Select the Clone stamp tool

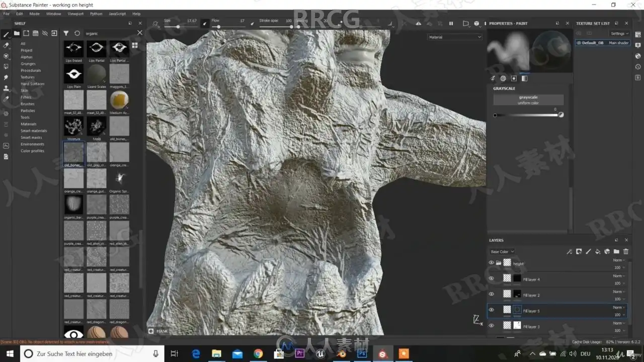[6, 88]
